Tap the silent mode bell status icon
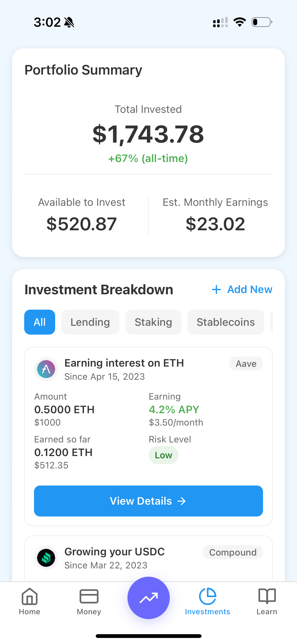 [x=69, y=22]
